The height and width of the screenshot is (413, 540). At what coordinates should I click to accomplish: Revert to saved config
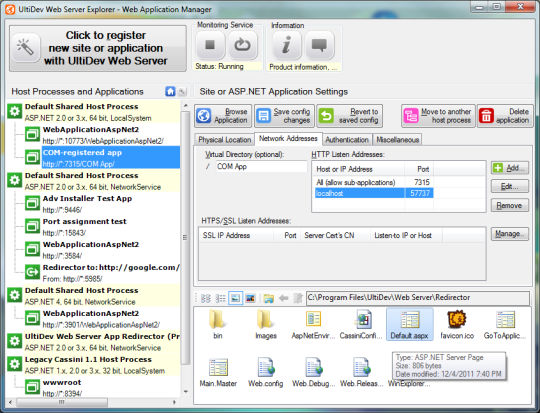click(x=350, y=116)
